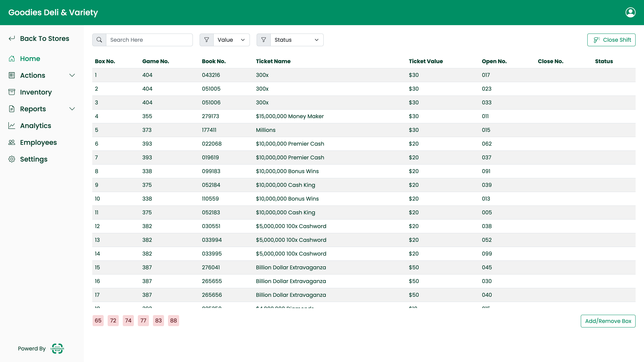
Task: Open the Value filter dropdown
Action: point(231,40)
